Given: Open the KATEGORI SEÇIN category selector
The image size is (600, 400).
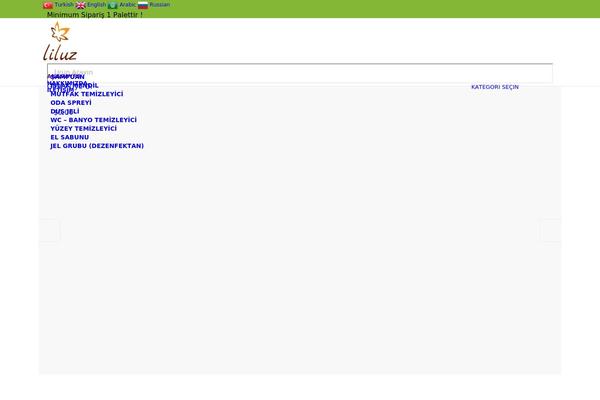Looking at the screenshot, I should (x=495, y=87).
